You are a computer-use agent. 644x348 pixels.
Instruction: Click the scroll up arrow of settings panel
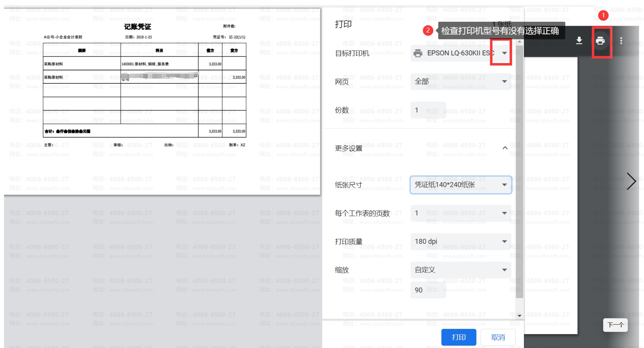(519, 42)
